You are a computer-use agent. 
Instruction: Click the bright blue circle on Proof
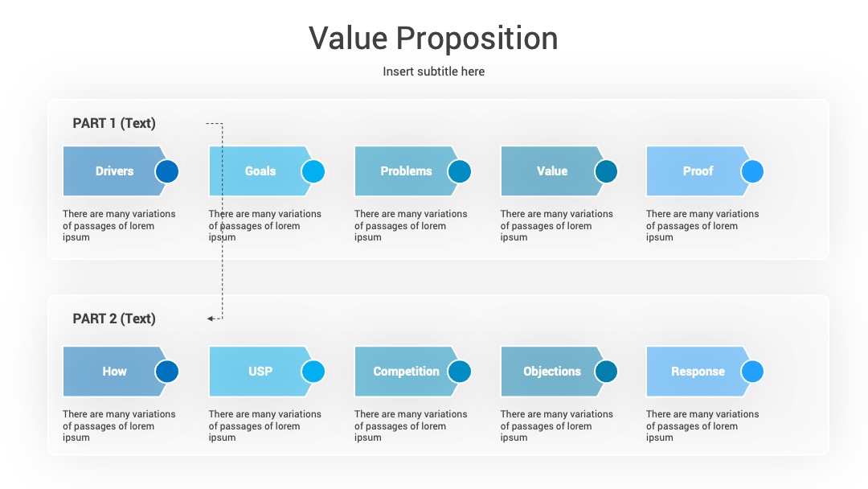click(751, 171)
